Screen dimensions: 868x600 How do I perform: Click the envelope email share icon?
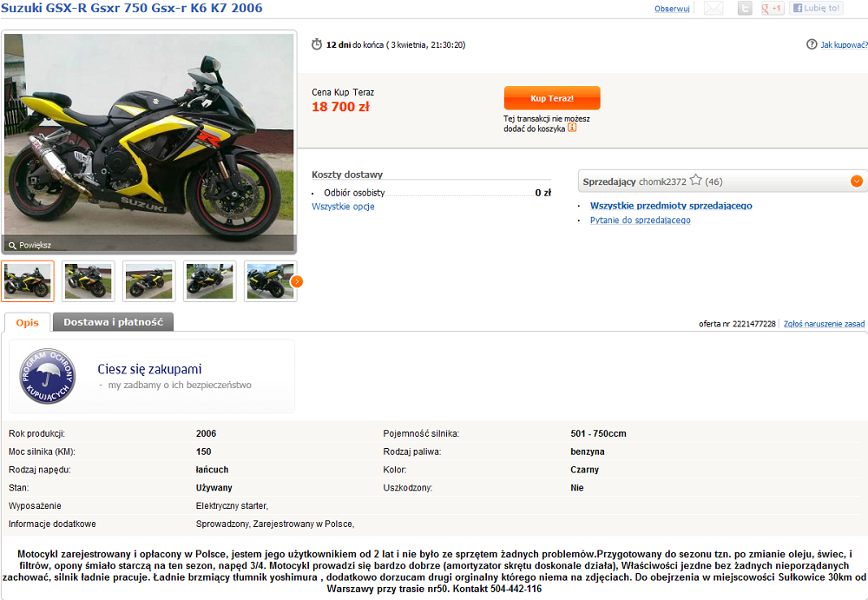pyautogui.click(x=713, y=9)
